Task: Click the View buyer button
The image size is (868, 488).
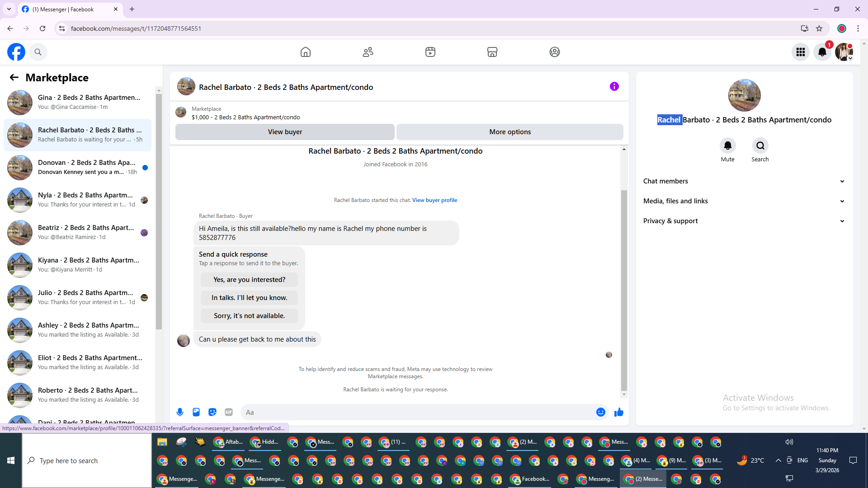Action: tap(285, 132)
